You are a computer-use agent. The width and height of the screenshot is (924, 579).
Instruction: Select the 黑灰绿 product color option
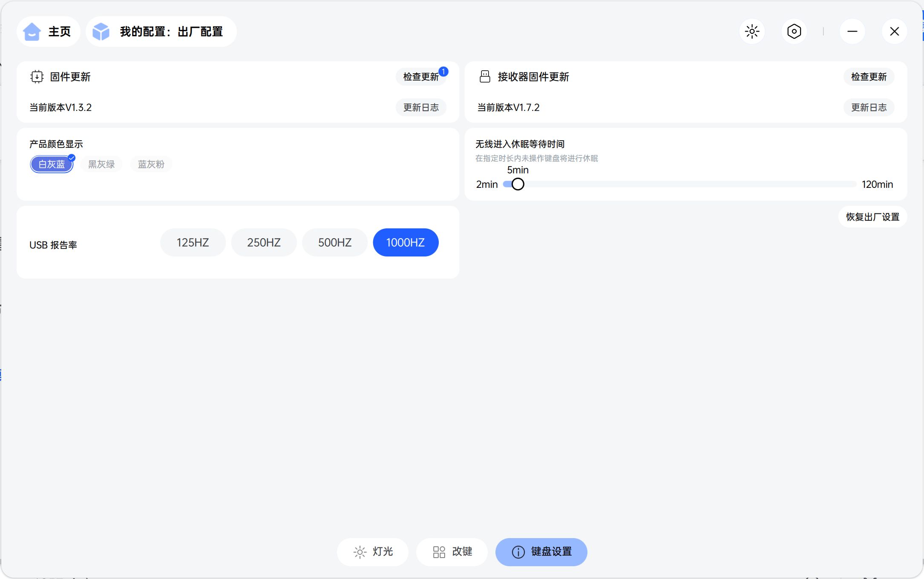pos(101,164)
